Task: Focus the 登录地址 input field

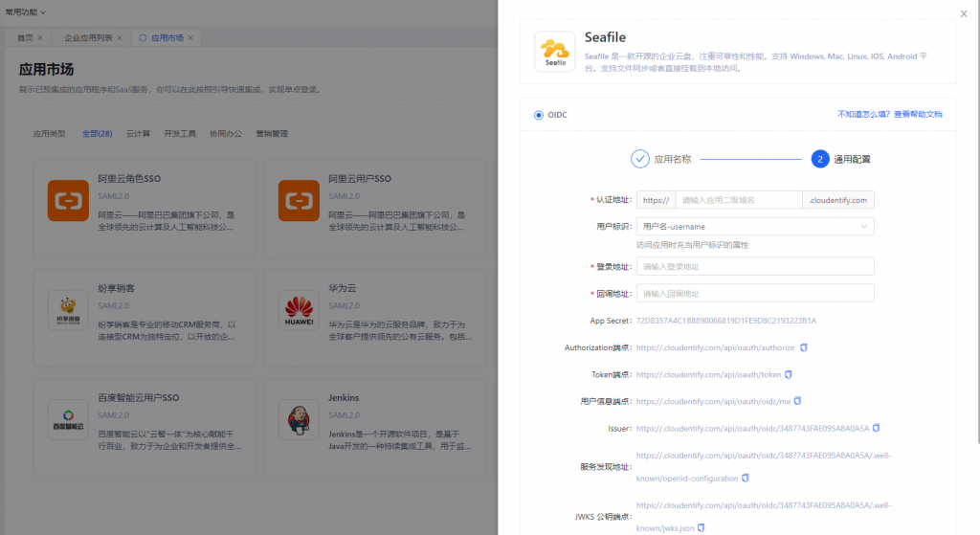Action: (755, 266)
